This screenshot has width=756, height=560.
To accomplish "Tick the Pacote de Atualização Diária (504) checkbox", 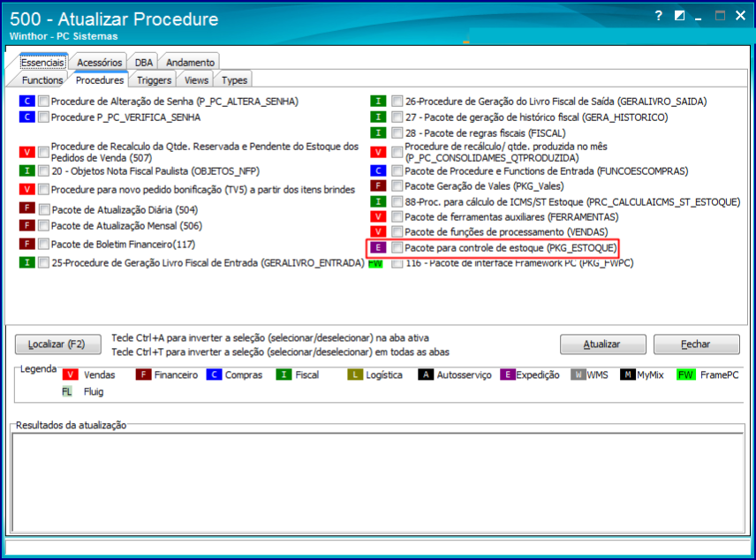I will click(x=44, y=209).
